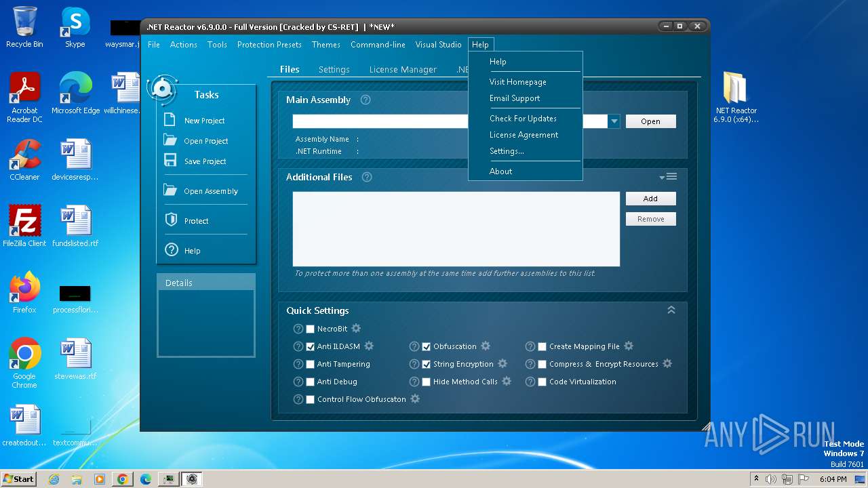This screenshot has height=488, width=868.
Task: Enable the NecroBit checkbox
Action: click(311, 329)
